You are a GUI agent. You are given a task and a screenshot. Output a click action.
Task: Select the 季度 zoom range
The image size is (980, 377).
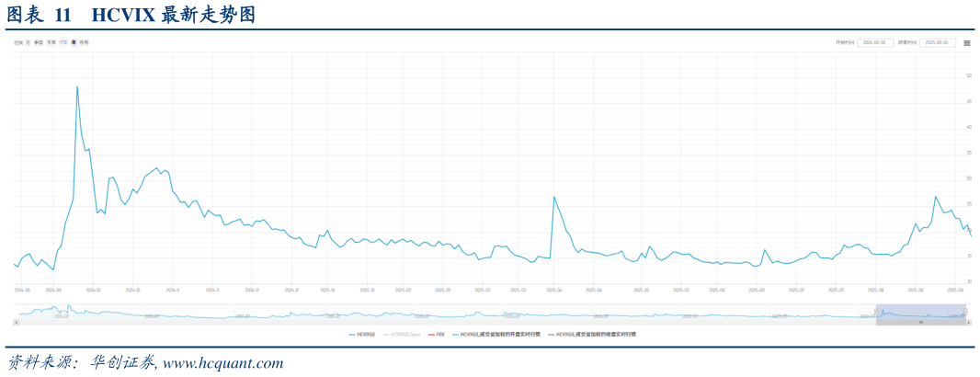[39, 43]
